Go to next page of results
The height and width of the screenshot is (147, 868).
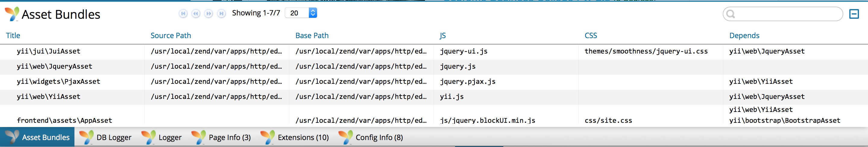click(x=209, y=14)
